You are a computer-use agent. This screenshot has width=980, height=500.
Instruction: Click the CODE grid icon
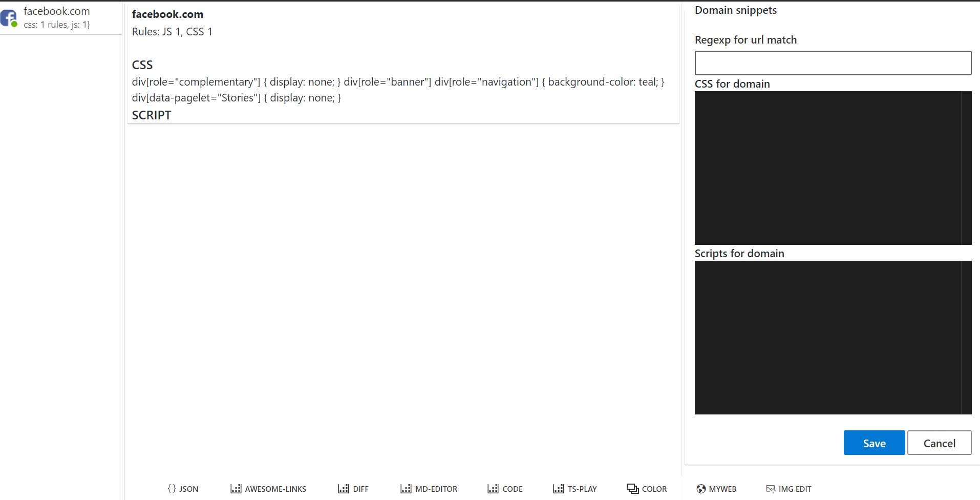pyautogui.click(x=493, y=489)
